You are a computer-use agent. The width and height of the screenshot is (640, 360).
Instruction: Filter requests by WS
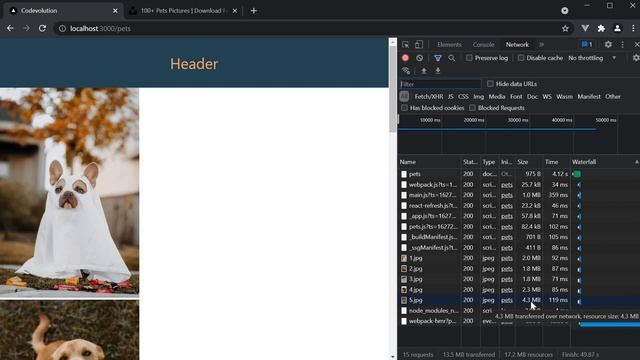(547, 97)
